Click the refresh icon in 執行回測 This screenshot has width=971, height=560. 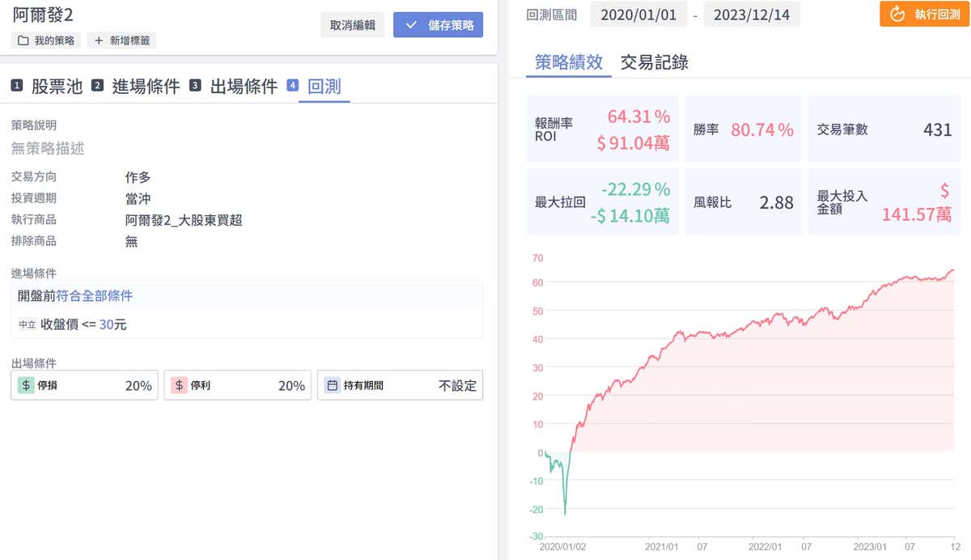click(897, 14)
